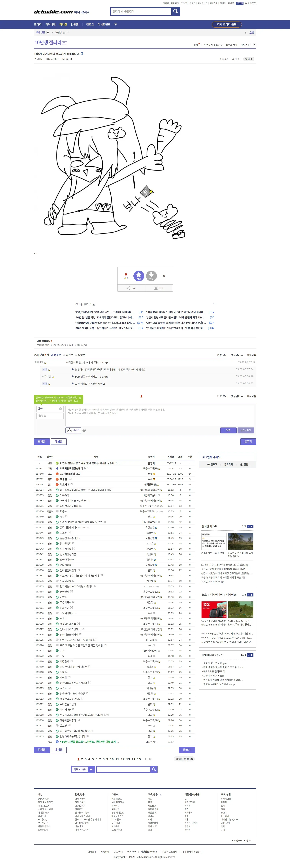Click upper 개념글 filter button

[59, 441]
